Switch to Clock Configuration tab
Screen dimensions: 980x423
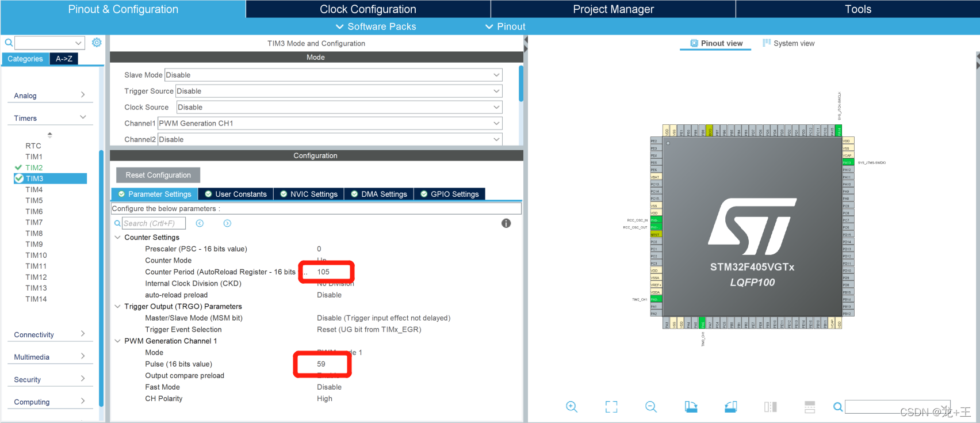pos(368,9)
